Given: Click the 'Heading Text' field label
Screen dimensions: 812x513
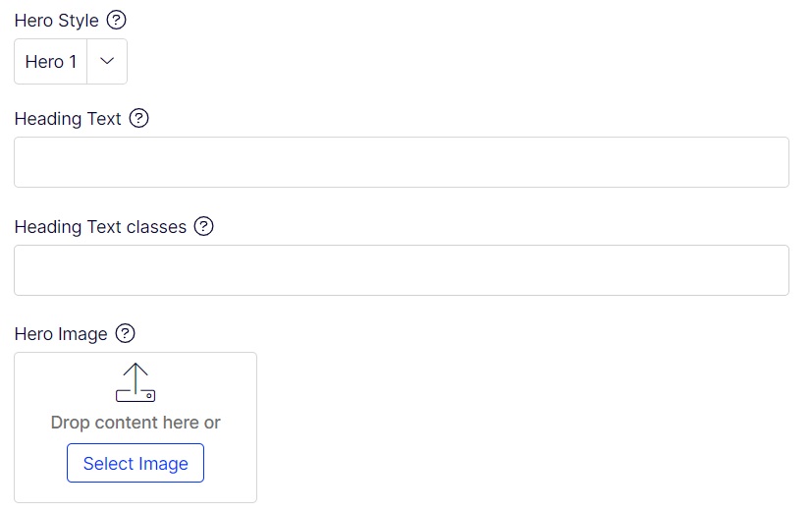Looking at the screenshot, I should click(x=68, y=119).
